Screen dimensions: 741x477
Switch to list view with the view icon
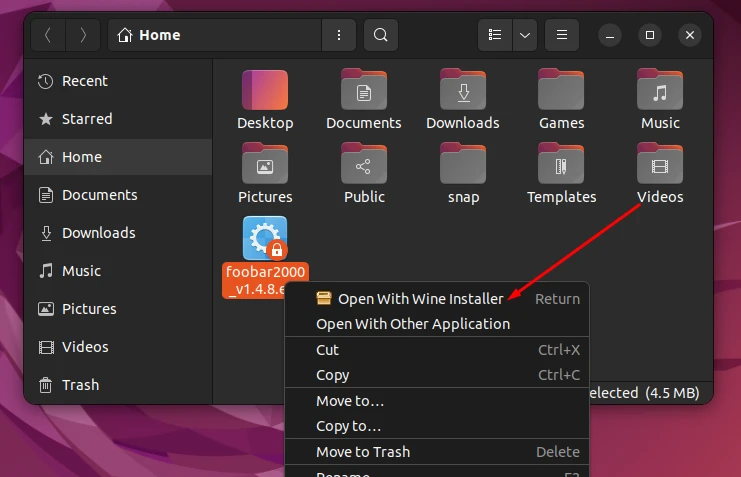click(495, 35)
